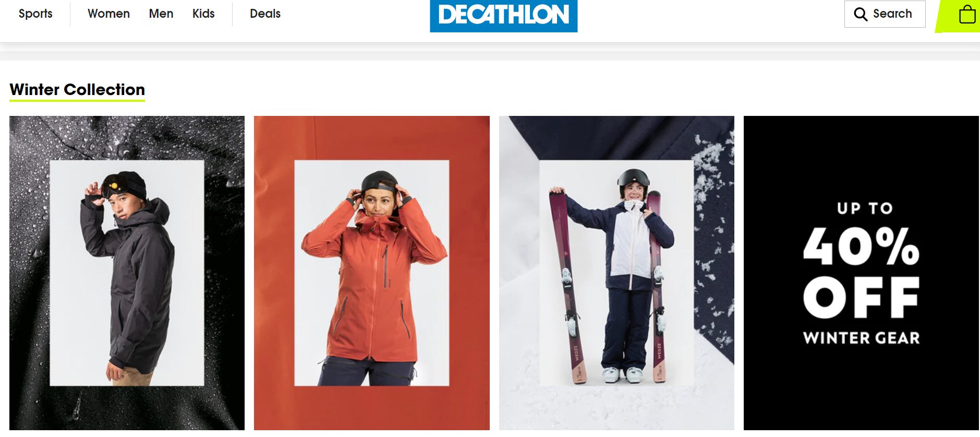Click the Winter Collection heading

[x=77, y=89]
